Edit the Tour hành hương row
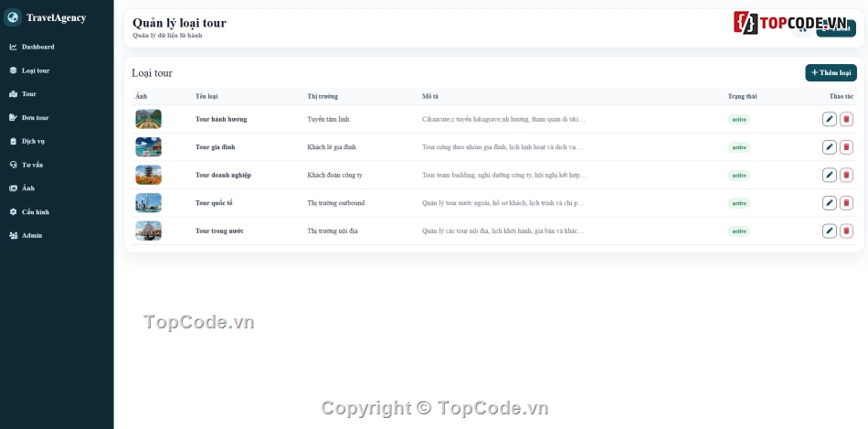Screen dimensions: 868x429 tap(830, 119)
